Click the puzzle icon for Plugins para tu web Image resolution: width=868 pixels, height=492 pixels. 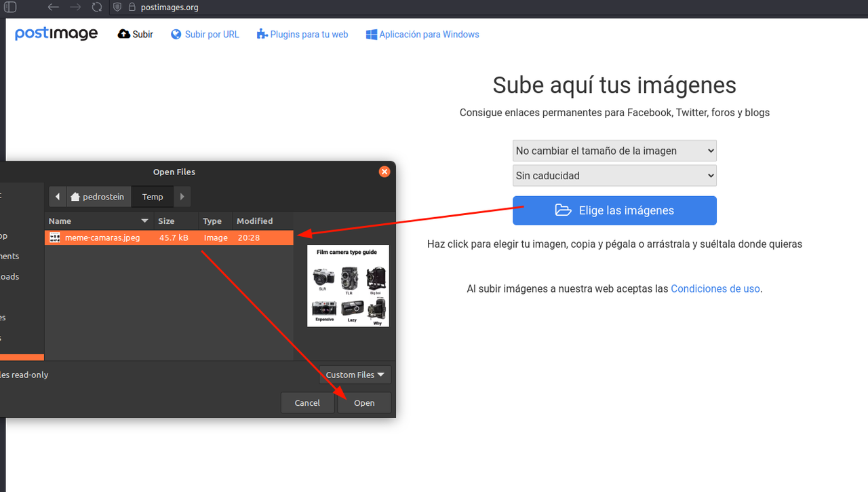[261, 34]
